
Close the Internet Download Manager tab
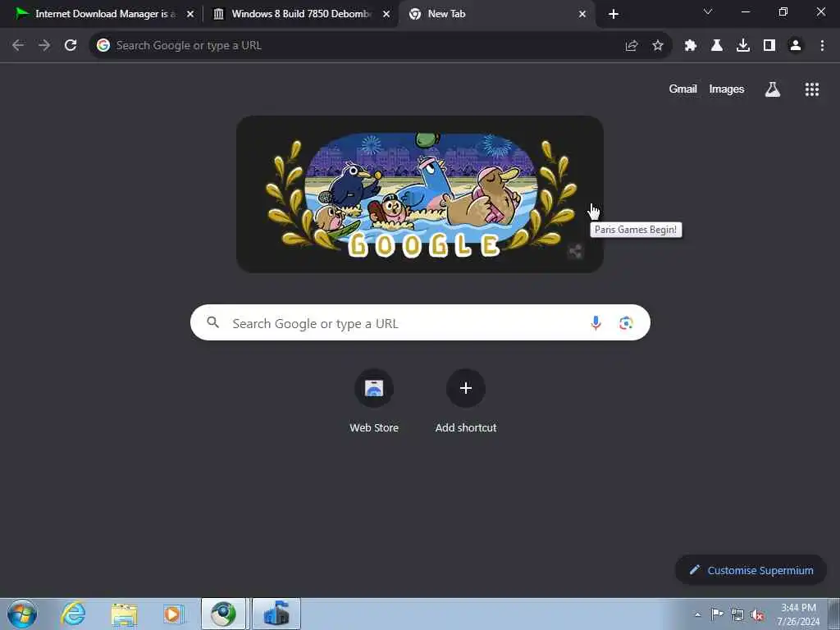point(190,14)
